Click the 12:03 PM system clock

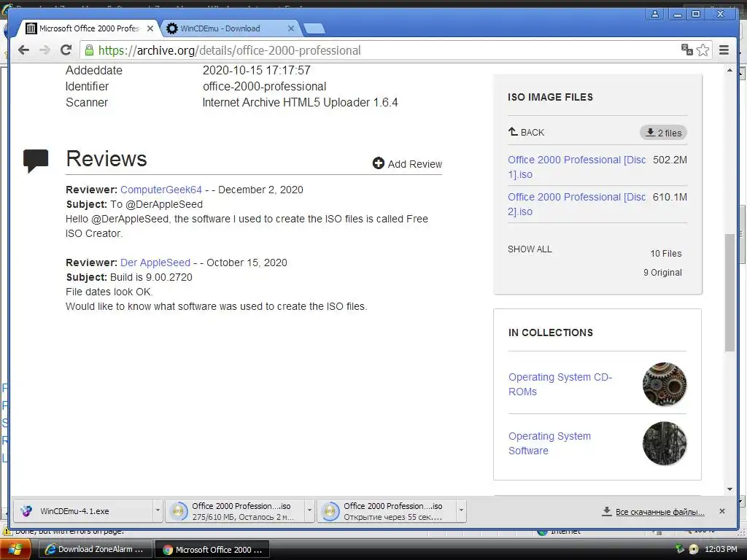coord(721,550)
